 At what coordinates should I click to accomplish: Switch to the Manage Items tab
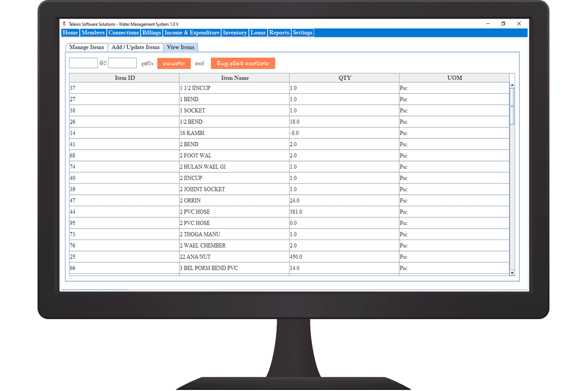pyautogui.click(x=87, y=47)
